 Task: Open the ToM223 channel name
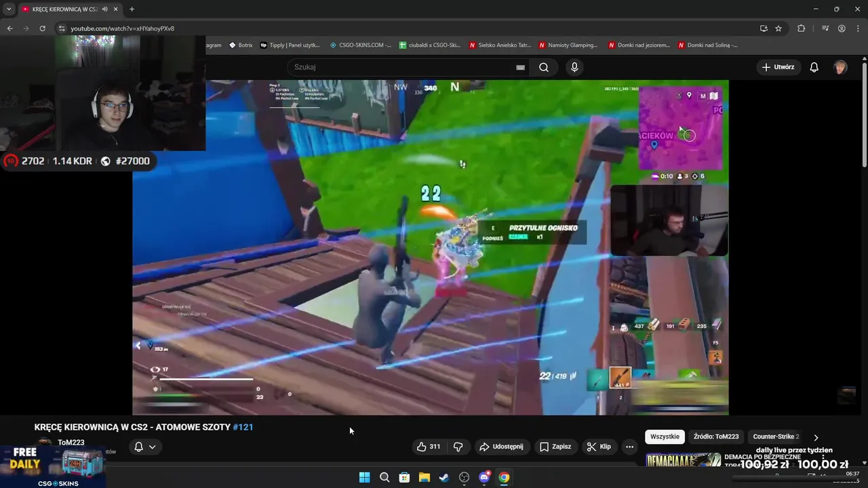(71, 443)
